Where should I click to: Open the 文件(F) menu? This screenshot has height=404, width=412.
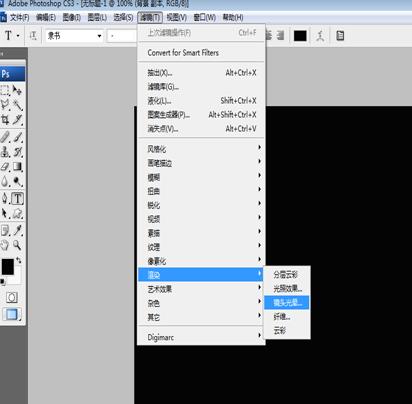tap(19, 17)
